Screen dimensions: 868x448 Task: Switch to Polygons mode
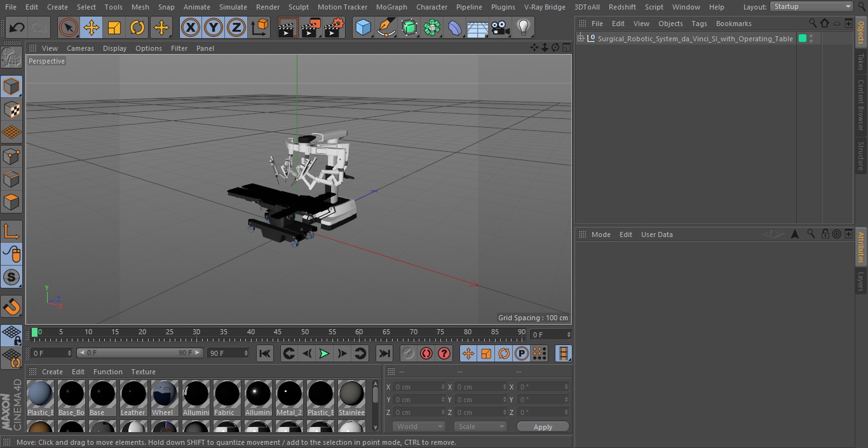(x=11, y=203)
